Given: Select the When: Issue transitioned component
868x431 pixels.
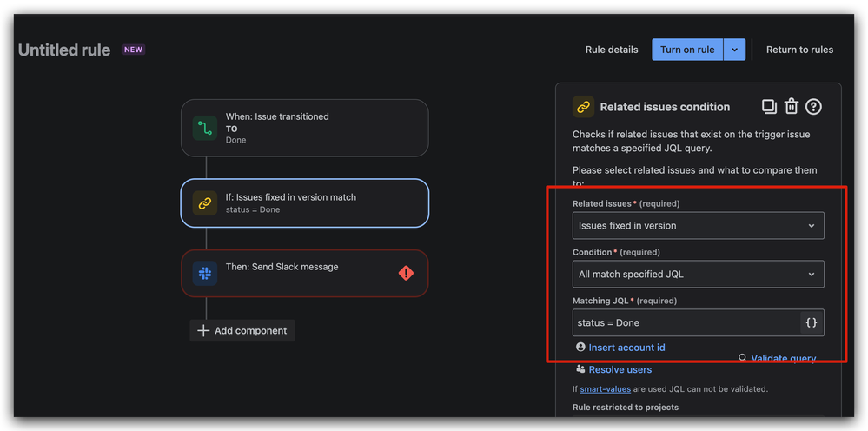Looking at the screenshot, I should click(304, 128).
